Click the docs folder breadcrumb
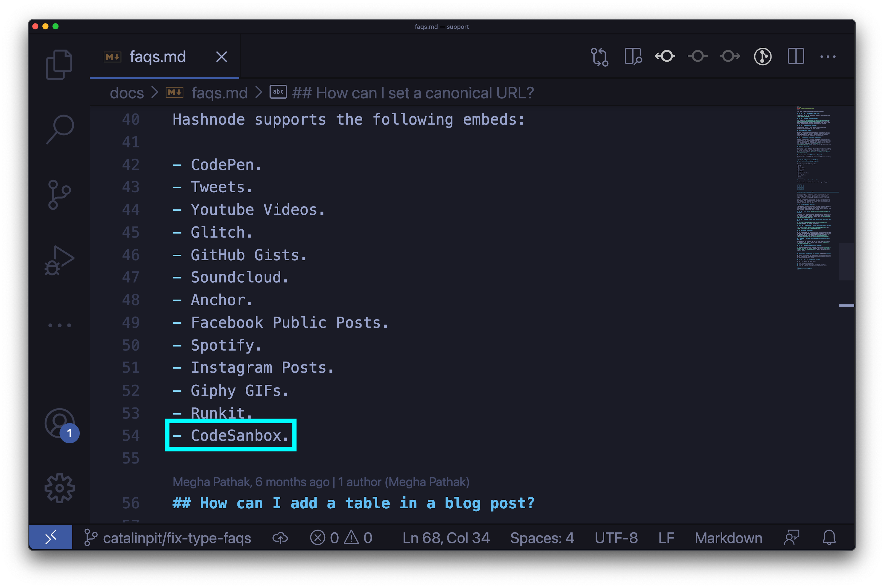 click(127, 93)
